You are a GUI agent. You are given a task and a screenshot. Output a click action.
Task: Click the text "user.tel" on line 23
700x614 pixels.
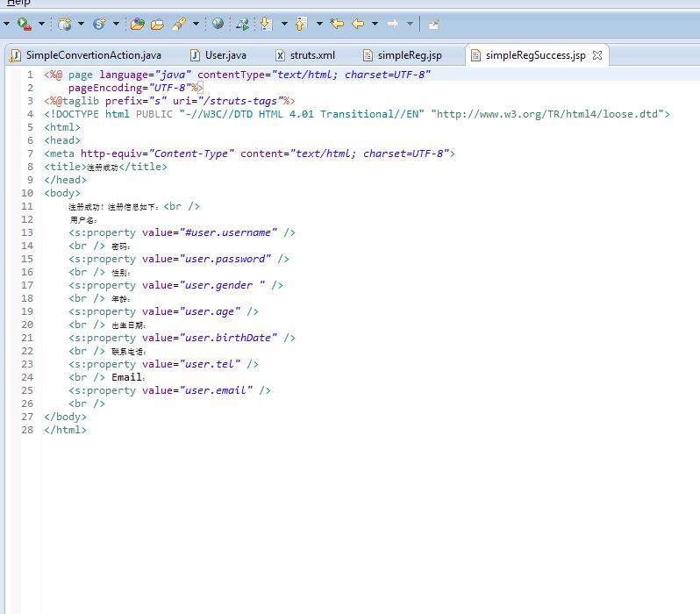(x=210, y=364)
